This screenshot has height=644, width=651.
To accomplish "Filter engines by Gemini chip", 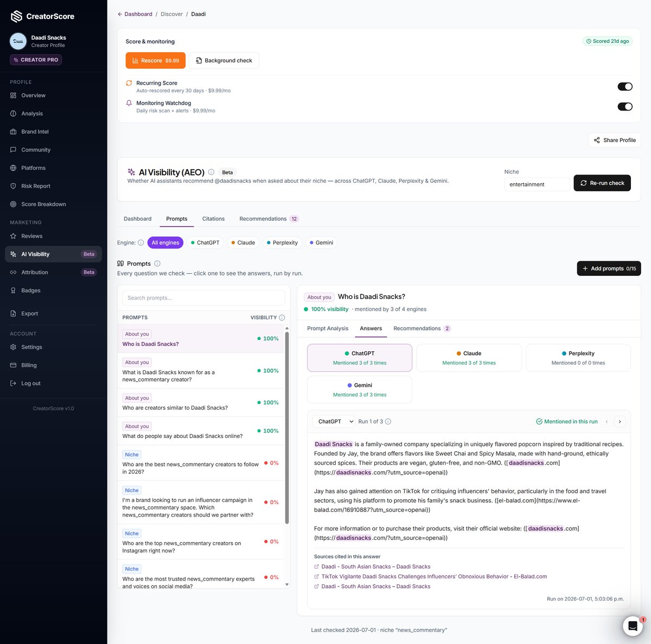I will click(x=321, y=243).
